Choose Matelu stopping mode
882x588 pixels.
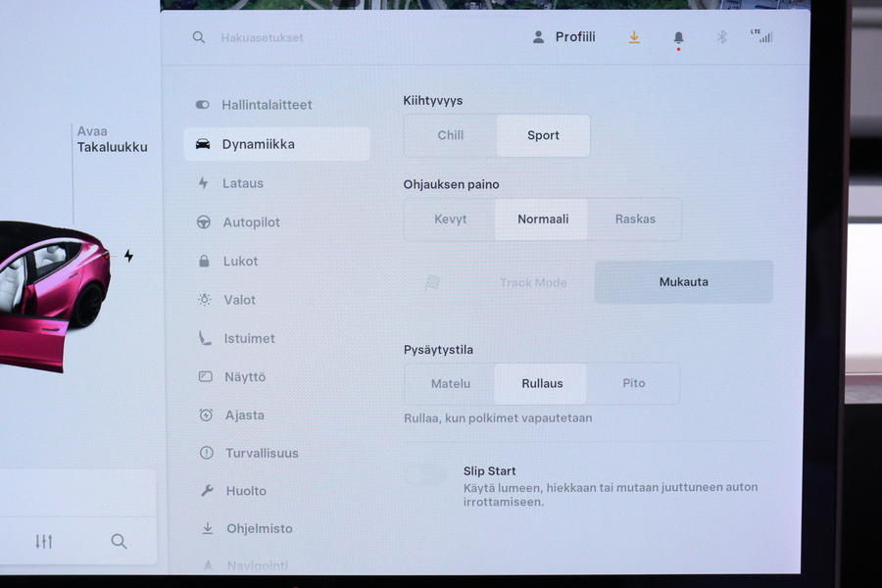click(x=451, y=384)
